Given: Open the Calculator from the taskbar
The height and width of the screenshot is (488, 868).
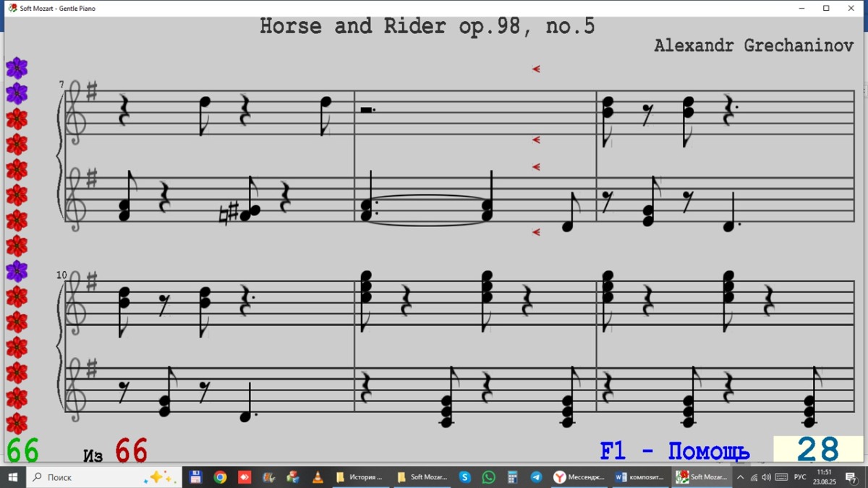Looking at the screenshot, I should point(513,477).
